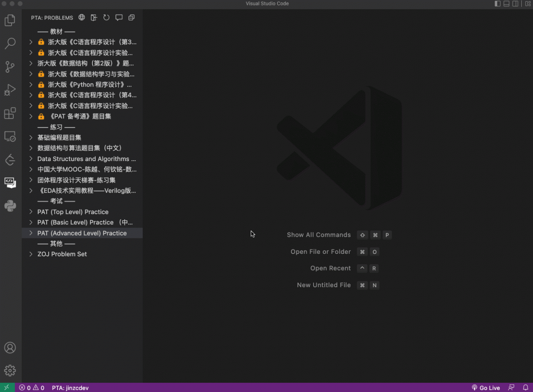Expand Data Structures and Algorithms chevron
The height and width of the screenshot is (392, 533).
(x=31, y=159)
